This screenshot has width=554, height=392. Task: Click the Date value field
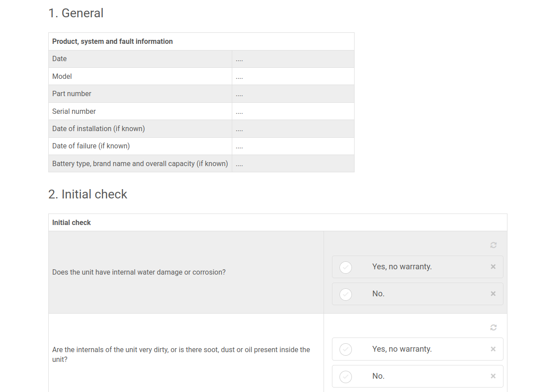tap(293, 59)
